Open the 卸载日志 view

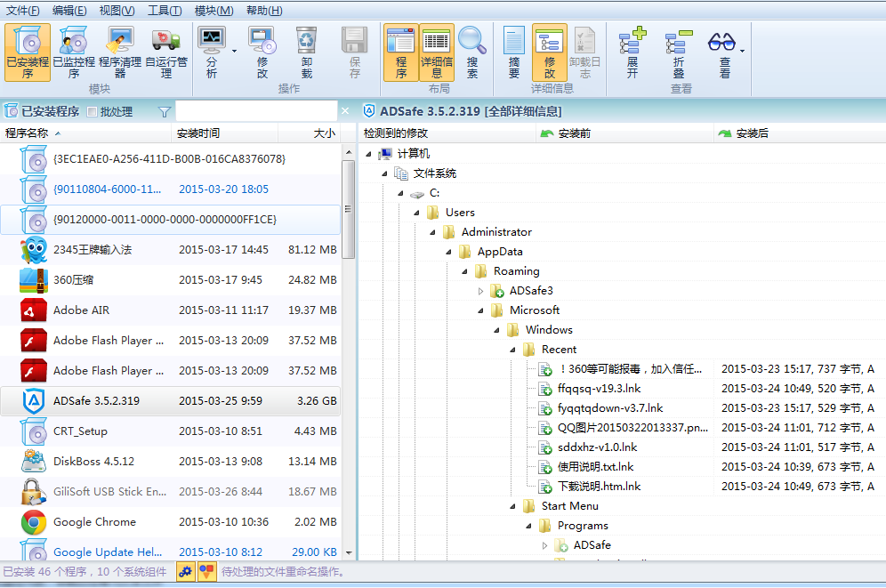584,52
